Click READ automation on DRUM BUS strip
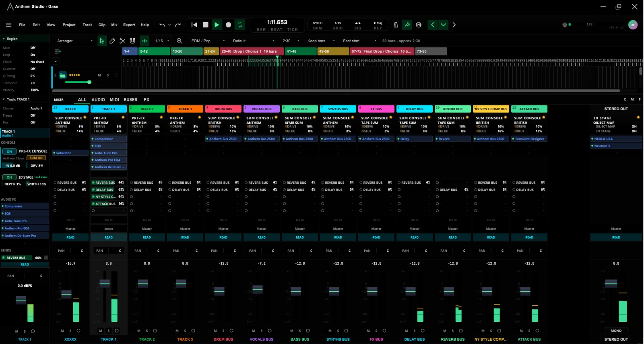Viewport: 644px width, 344px height. (x=223, y=237)
